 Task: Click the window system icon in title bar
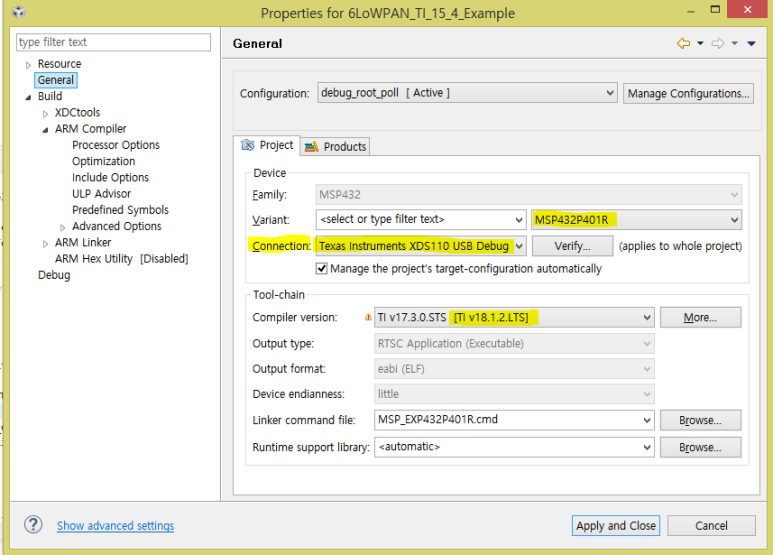[19, 13]
